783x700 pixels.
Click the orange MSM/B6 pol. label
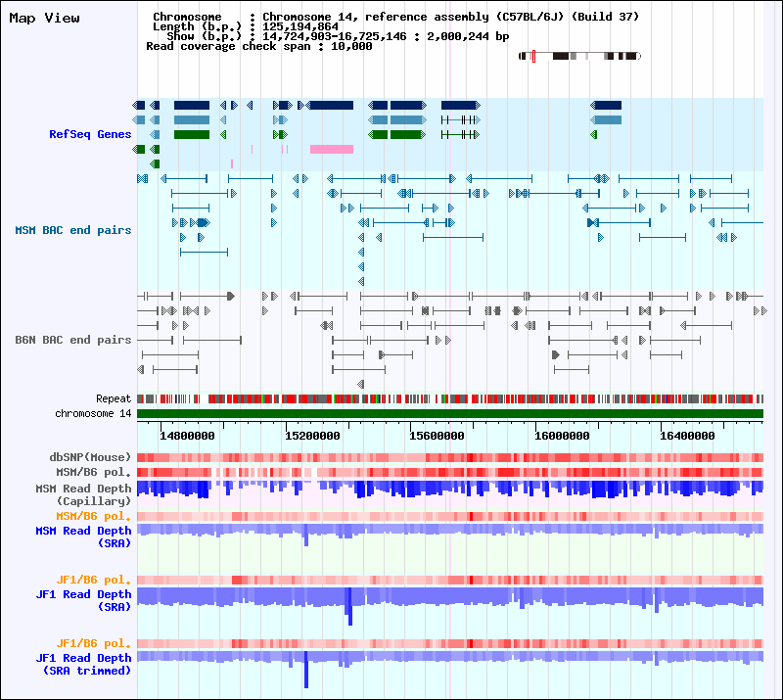[93, 516]
